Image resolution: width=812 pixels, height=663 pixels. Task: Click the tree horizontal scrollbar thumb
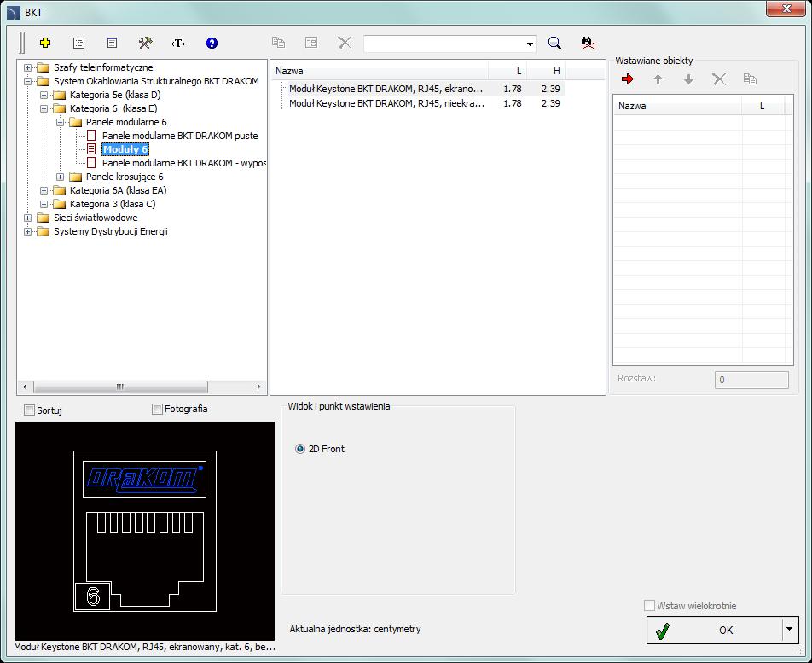click(x=120, y=387)
